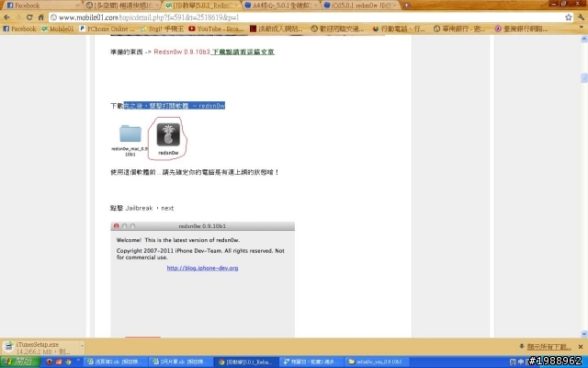Image resolution: width=588 pixels, height=368 pixels.
Task: Open the dark red square icon bookmark
Action: [277, 29]
